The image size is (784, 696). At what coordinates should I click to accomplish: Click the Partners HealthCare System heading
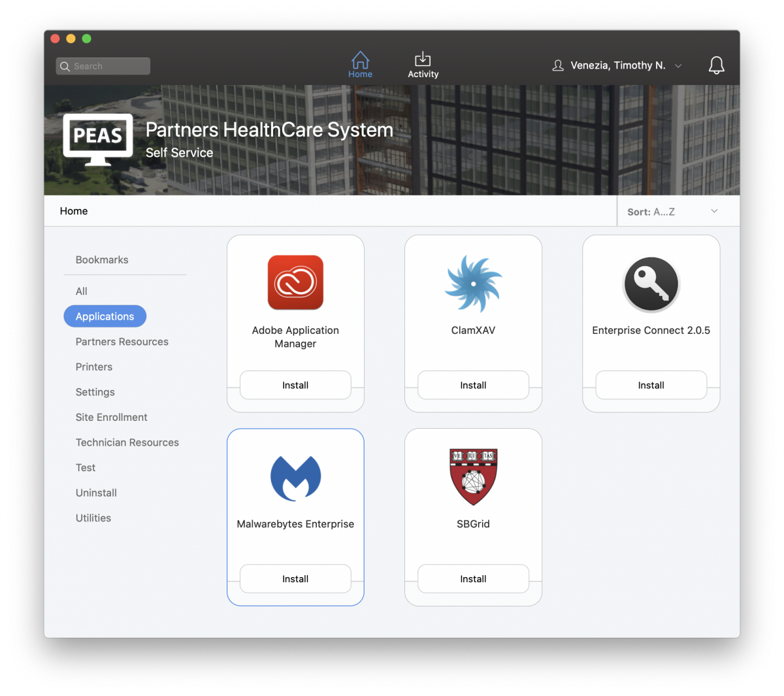(269, 130)
